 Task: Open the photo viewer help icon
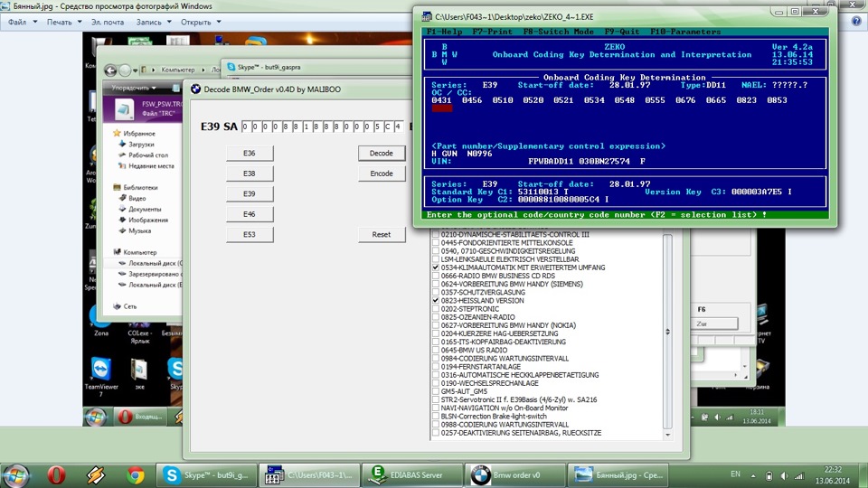coord(856,22)
